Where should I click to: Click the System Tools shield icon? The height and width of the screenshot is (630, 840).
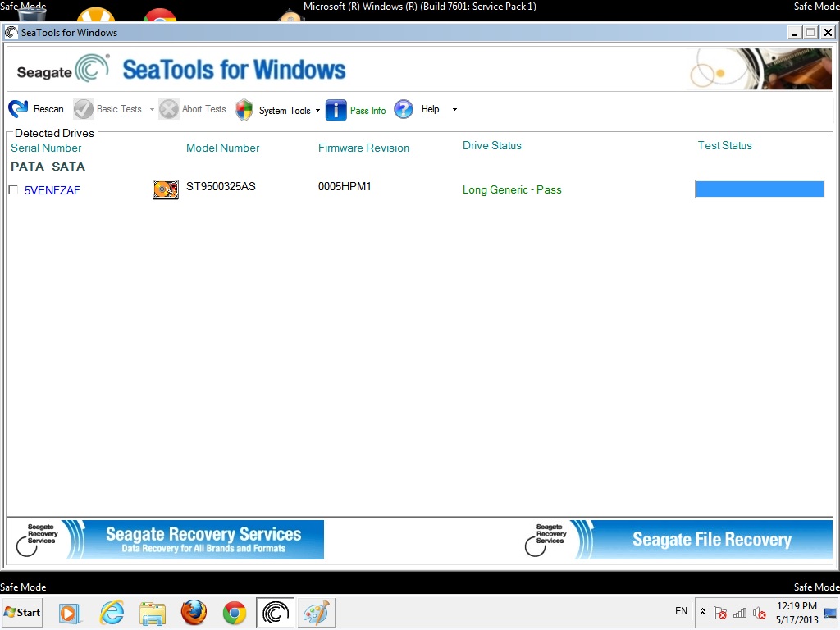pos(244,110)
